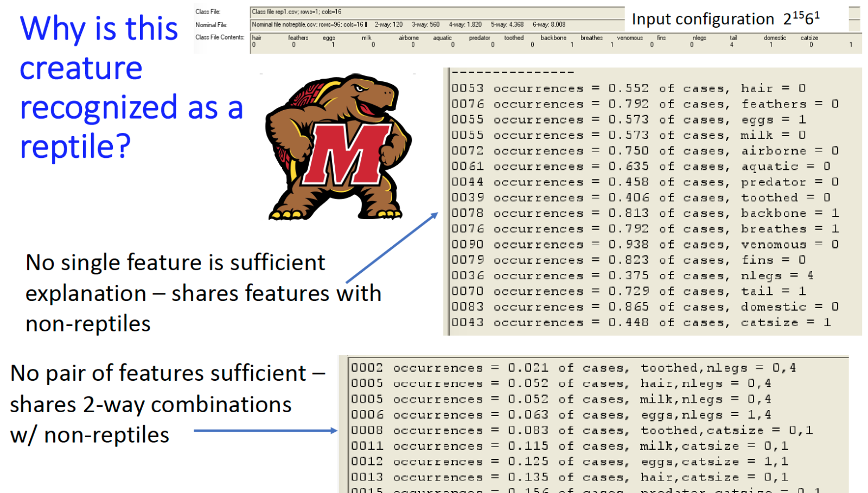Select the 'feathers = 0' occurrence row
The height and width of the screenshot is (493, 868).
pos(646,104)
